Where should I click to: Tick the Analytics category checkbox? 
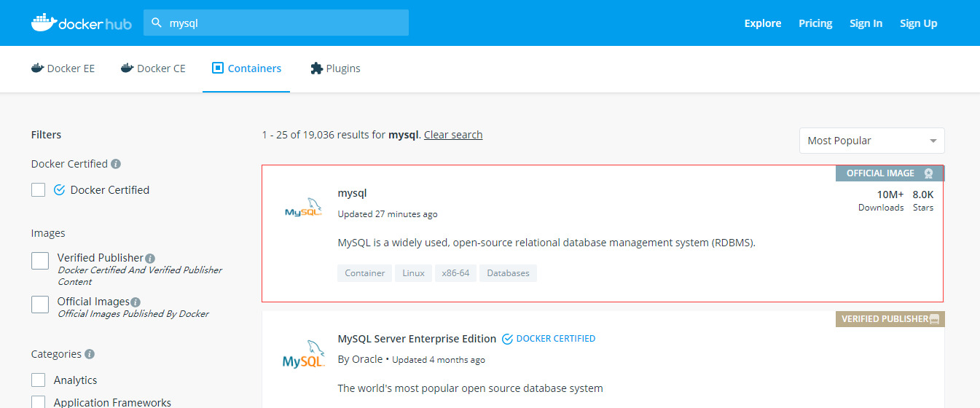coord(39,380)
